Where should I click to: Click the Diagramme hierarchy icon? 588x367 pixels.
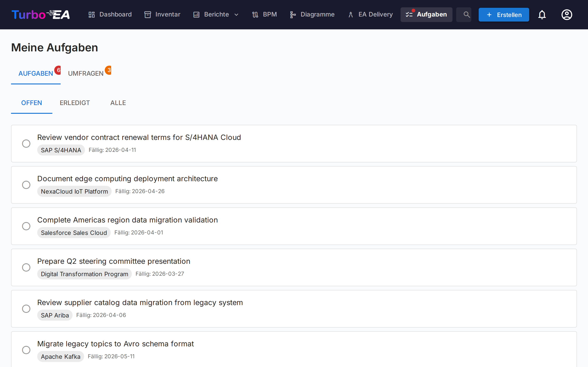(293, 14)
